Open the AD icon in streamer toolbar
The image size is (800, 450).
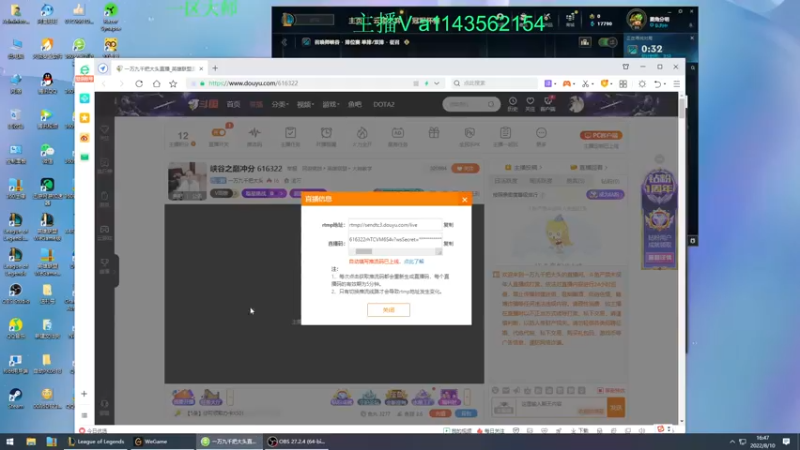(x=397, y=133)
